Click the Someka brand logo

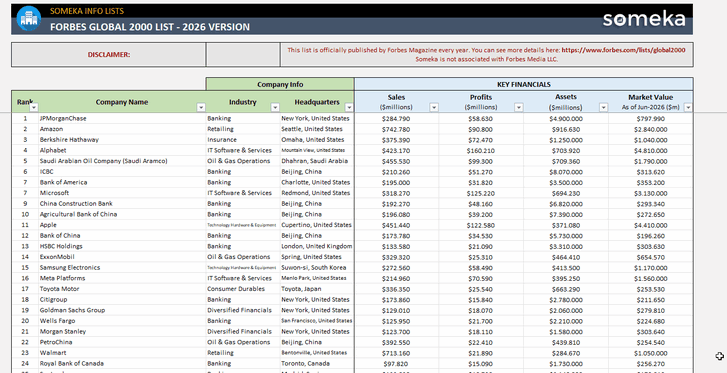click(x=644, y=19)
